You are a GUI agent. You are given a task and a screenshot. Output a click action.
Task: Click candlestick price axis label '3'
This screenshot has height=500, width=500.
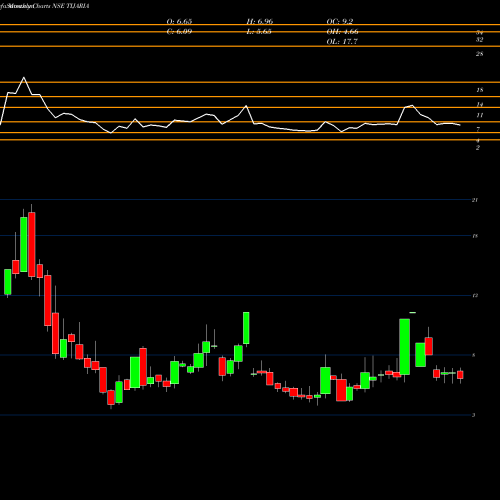474,415
